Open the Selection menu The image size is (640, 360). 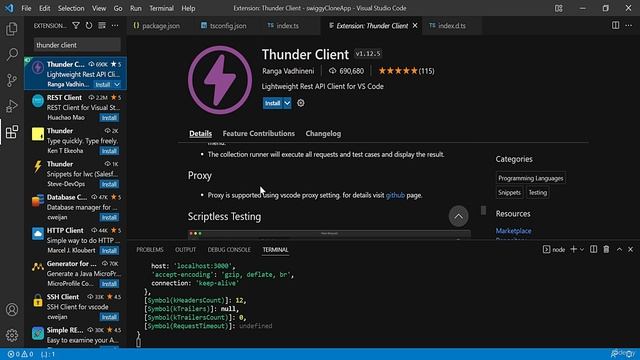(71, 8)
